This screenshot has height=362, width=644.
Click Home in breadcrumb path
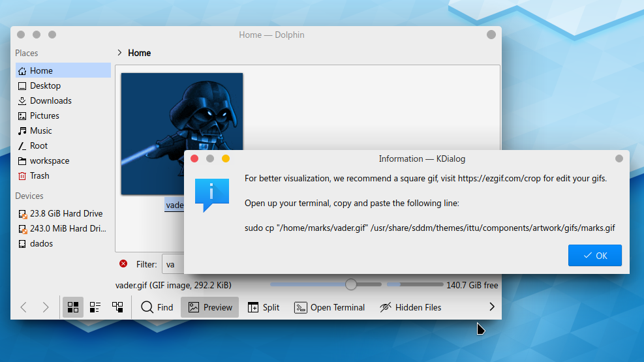coord(139,53)
